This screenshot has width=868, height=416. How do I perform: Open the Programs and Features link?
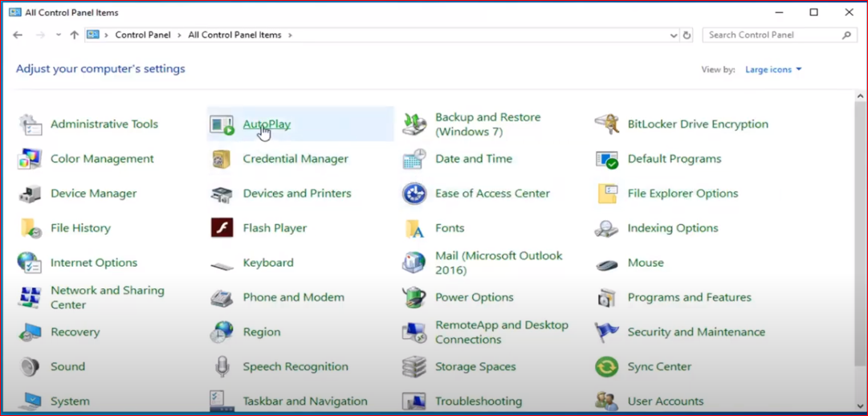pyautogui.click(x=689, y=297)
